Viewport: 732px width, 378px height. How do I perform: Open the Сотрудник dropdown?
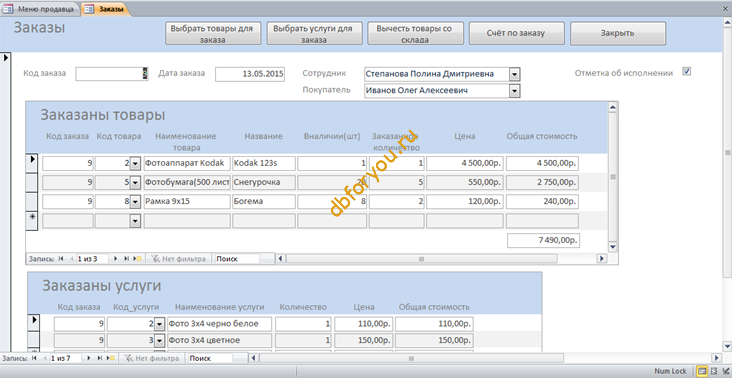coord(514,74)
